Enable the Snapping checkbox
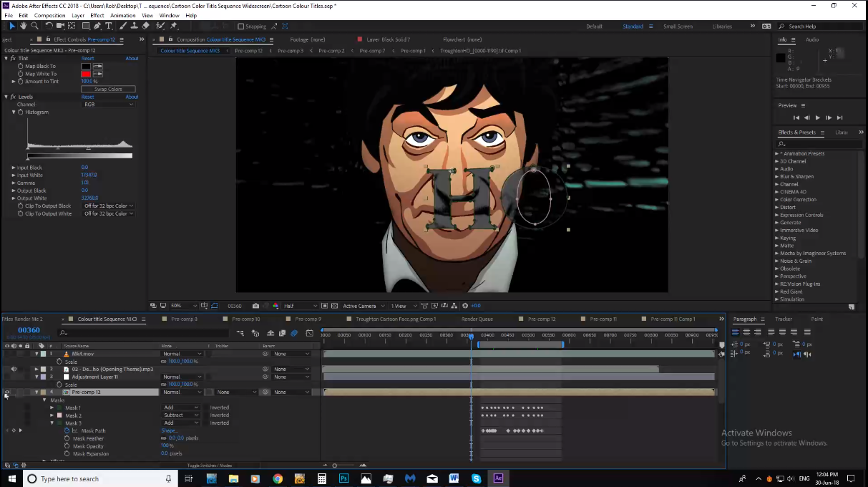Viewport: 868px width, 487px height. 241,26
